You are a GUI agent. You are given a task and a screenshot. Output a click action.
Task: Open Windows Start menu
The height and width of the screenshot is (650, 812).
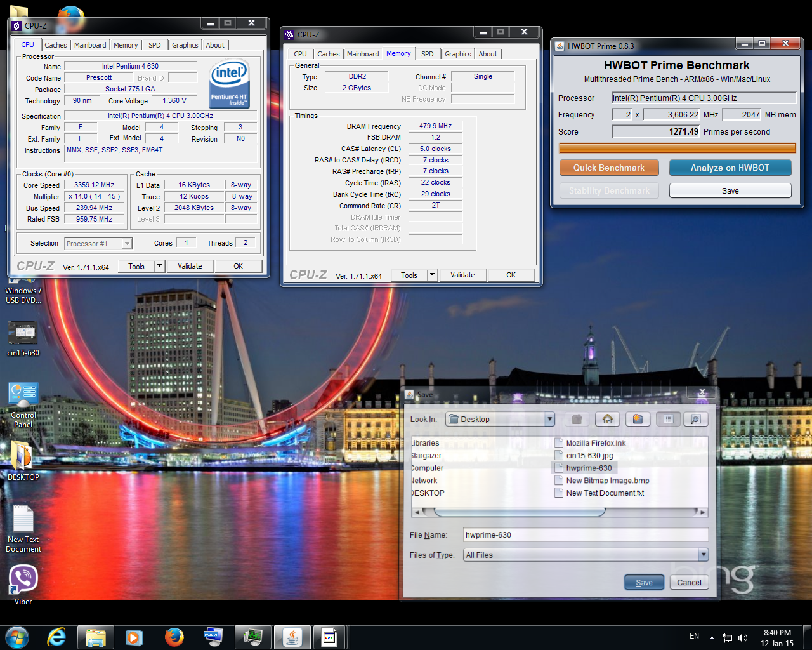coord(17,637)
